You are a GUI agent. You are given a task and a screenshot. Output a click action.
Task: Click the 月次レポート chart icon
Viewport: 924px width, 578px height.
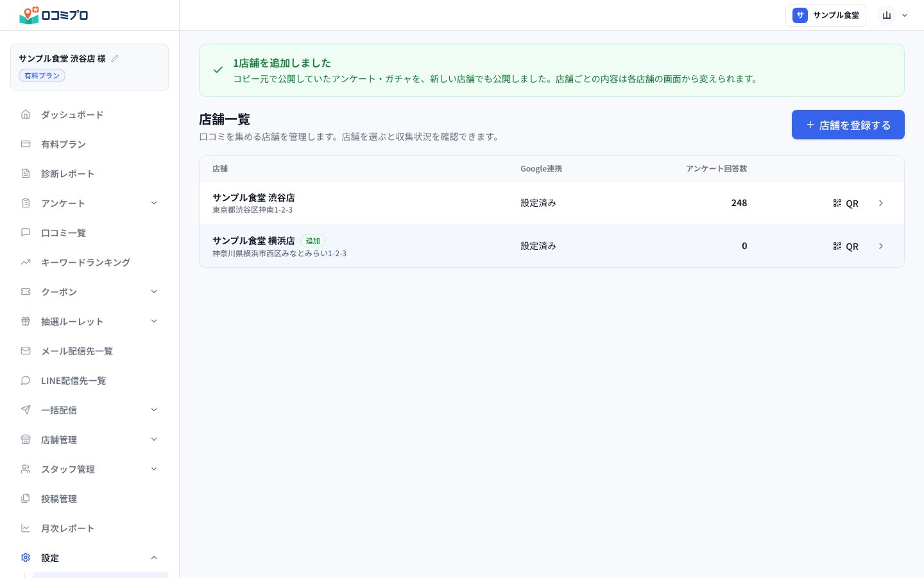pyautogui.click(x=26, y=528)
